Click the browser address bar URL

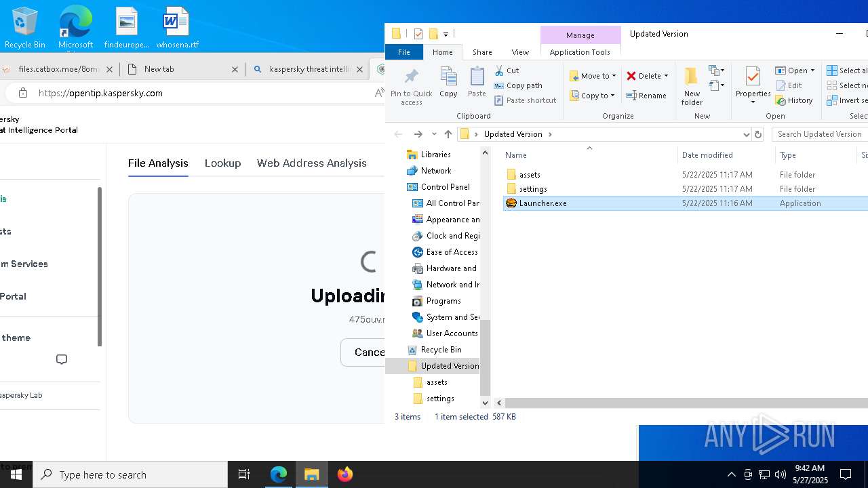(100, 93)
